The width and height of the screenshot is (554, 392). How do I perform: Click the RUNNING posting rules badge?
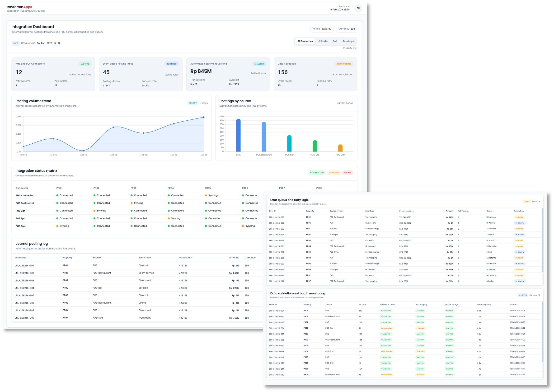coord(171,64)
